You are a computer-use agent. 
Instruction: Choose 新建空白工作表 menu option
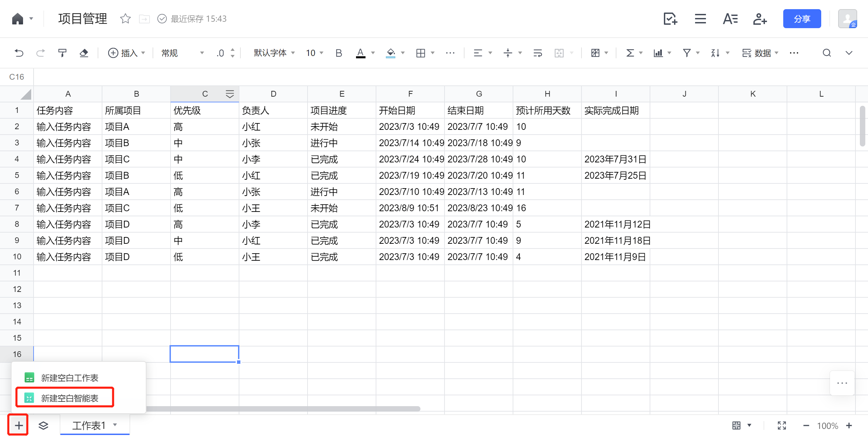(x=70, y=378)
